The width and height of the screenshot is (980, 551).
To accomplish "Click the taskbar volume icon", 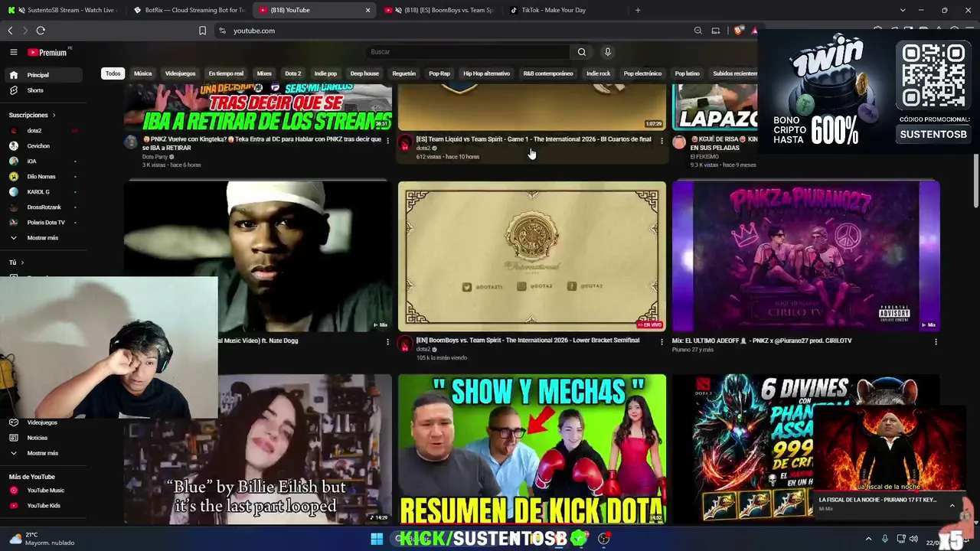I will point(913,540).
